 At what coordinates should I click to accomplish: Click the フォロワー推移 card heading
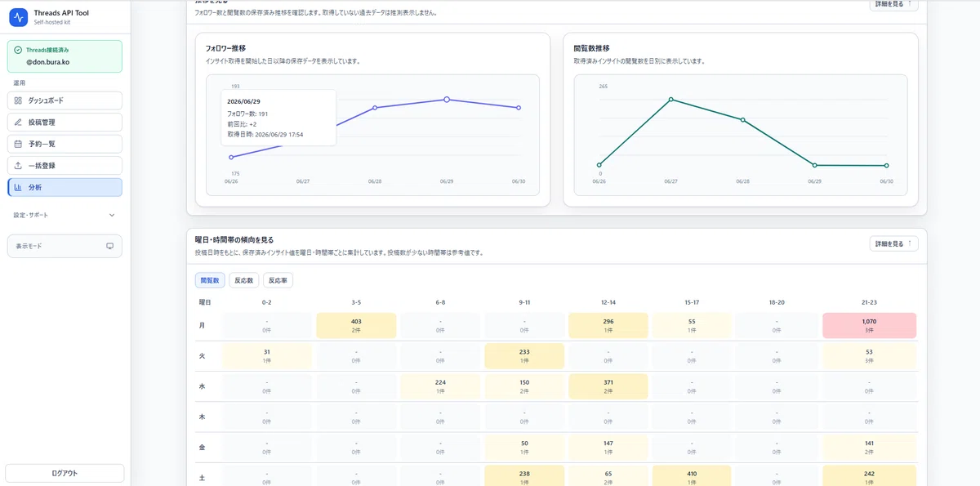tap(225, 48)
